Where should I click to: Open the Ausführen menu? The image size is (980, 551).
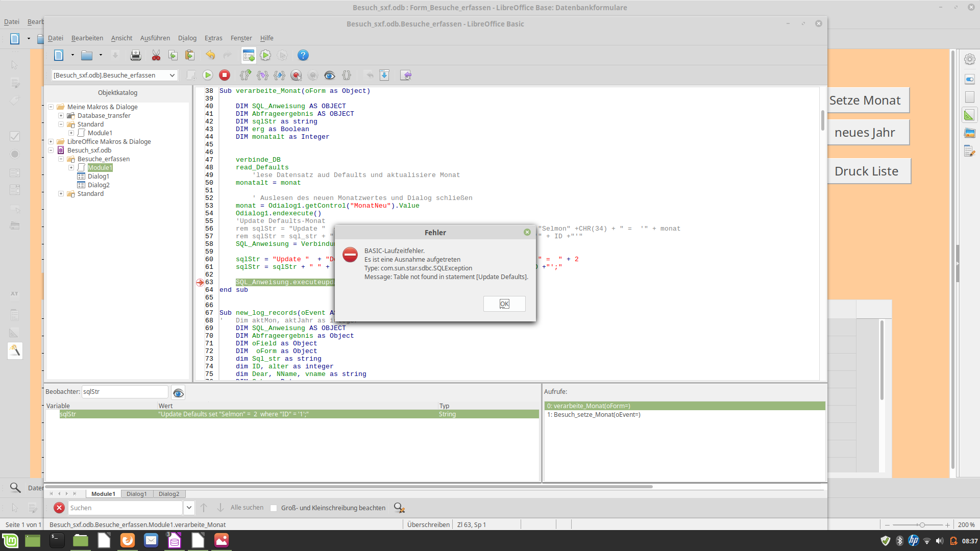click(155, 38)
